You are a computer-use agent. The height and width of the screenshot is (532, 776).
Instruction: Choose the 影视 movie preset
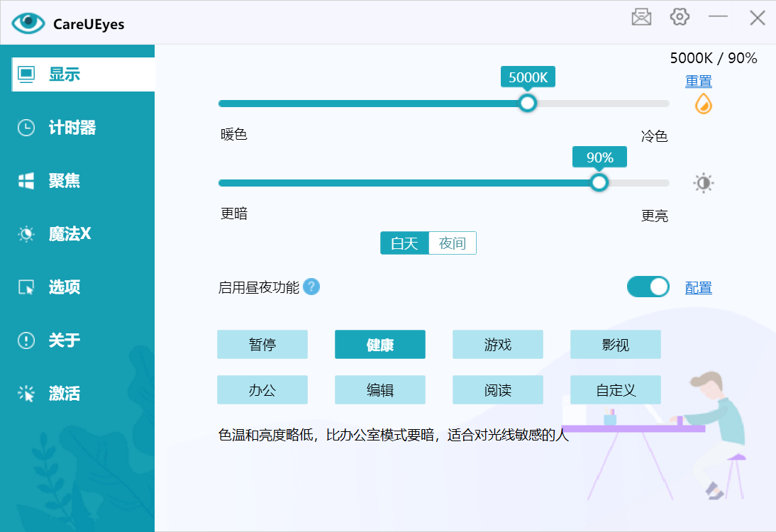616,345
